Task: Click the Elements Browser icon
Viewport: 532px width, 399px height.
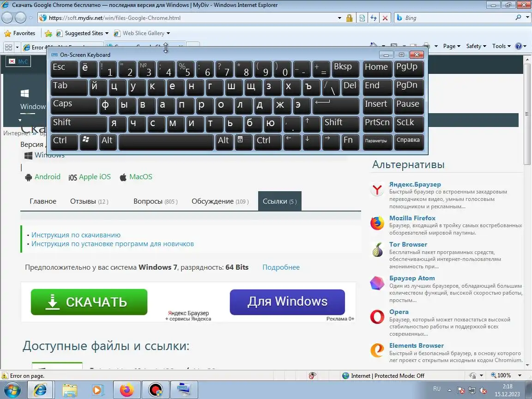Action: 377,350
